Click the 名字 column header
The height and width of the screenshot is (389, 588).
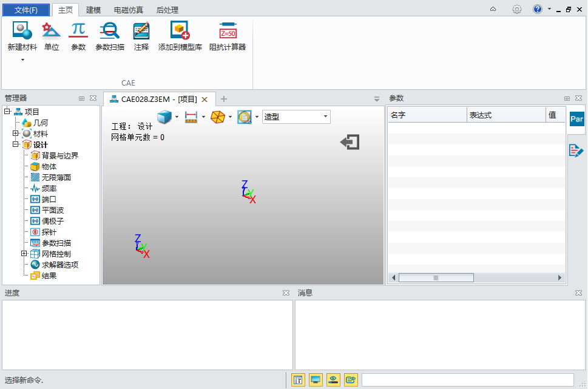pos(428,115)
